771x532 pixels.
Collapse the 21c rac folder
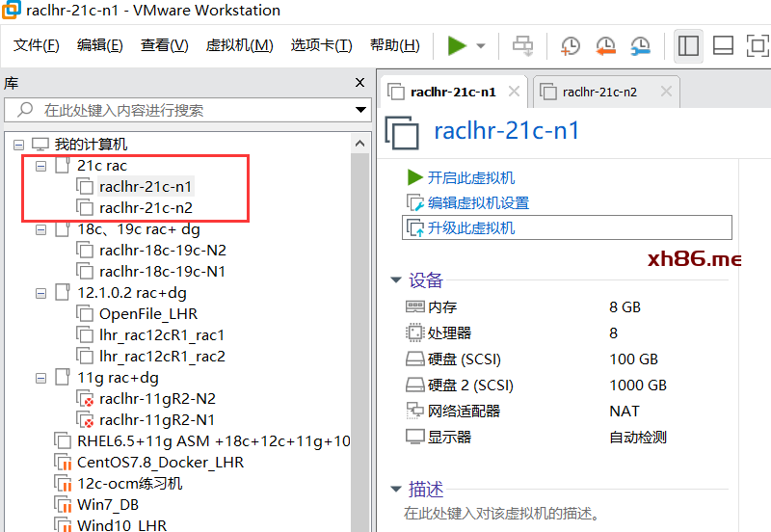(x=40, y=166)
